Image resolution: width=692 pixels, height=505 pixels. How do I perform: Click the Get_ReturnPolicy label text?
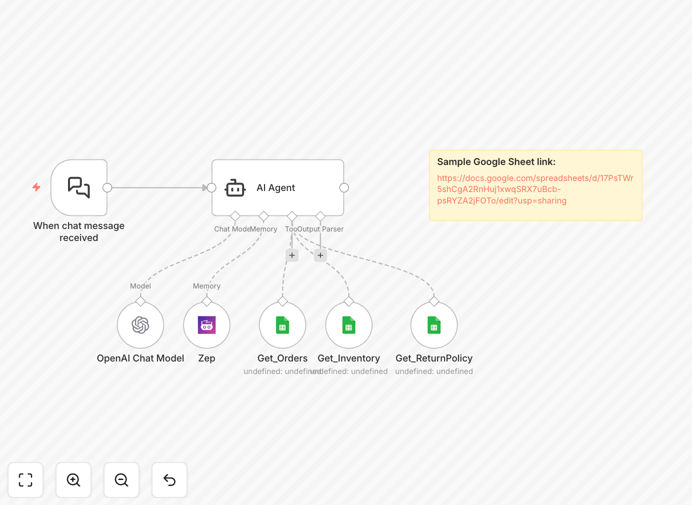[434, 358]
